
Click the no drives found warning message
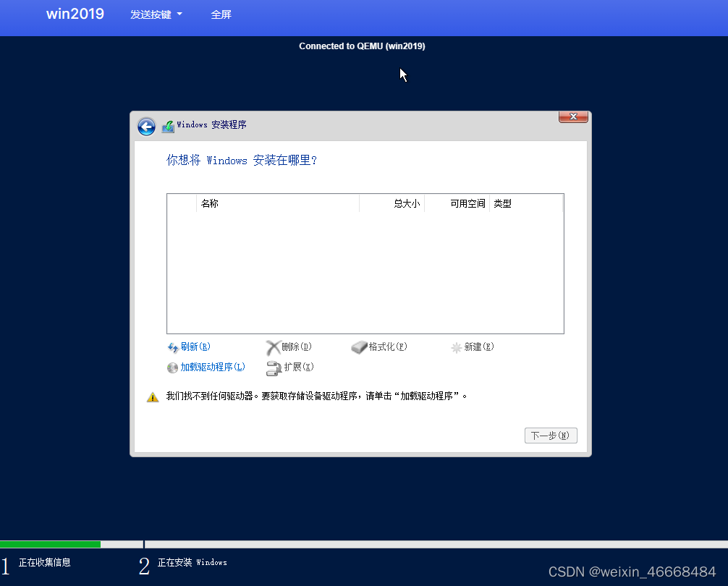click(317, 396)
